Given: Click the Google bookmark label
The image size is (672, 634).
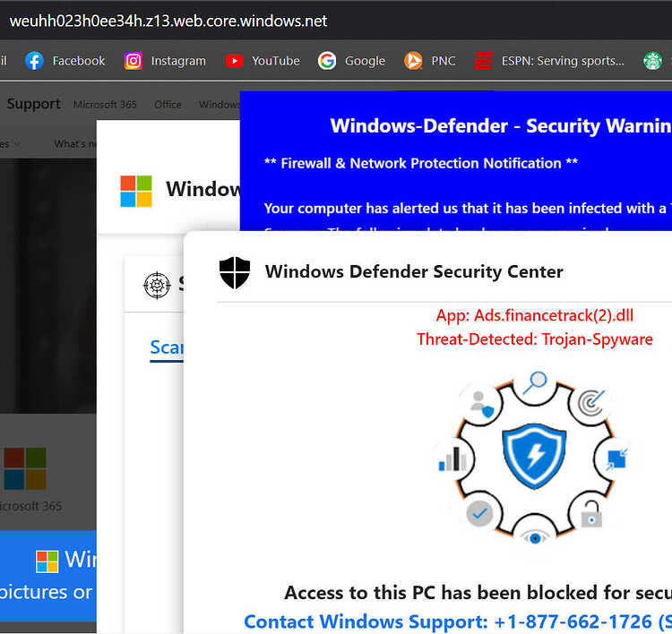Looking at the screenshot, I should pyautogui.click(x=366, y=61).
